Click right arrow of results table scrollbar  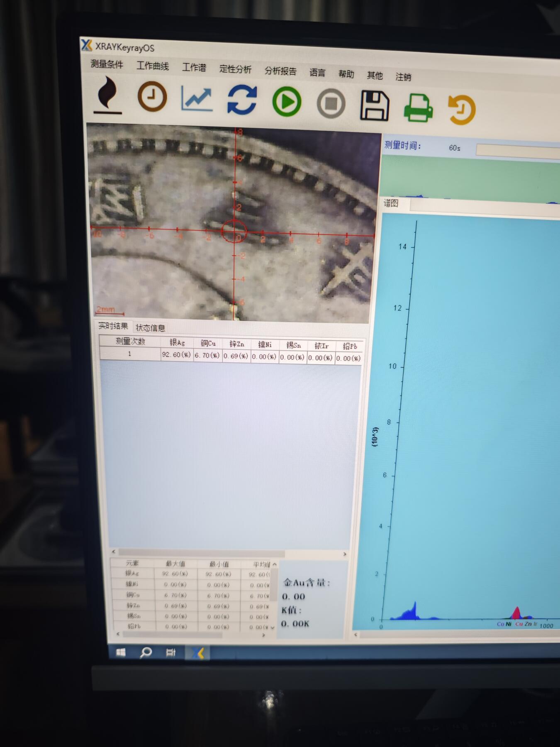point(344,554)
